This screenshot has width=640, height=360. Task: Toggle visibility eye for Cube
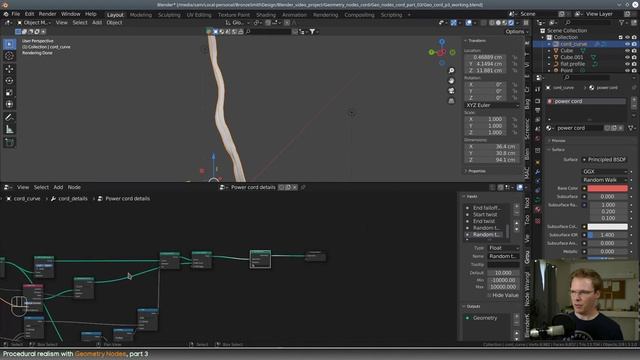[627, 51]
